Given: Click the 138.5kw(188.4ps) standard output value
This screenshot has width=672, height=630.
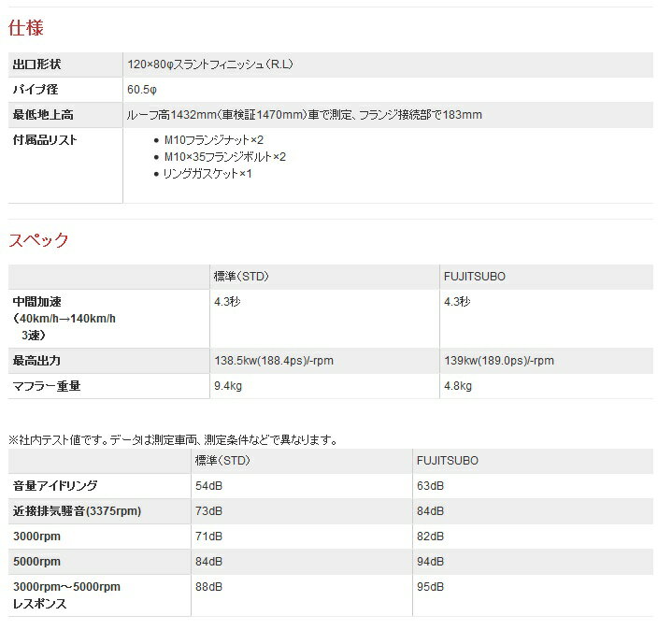Looking at the screenshot, I should coord(277,361).
